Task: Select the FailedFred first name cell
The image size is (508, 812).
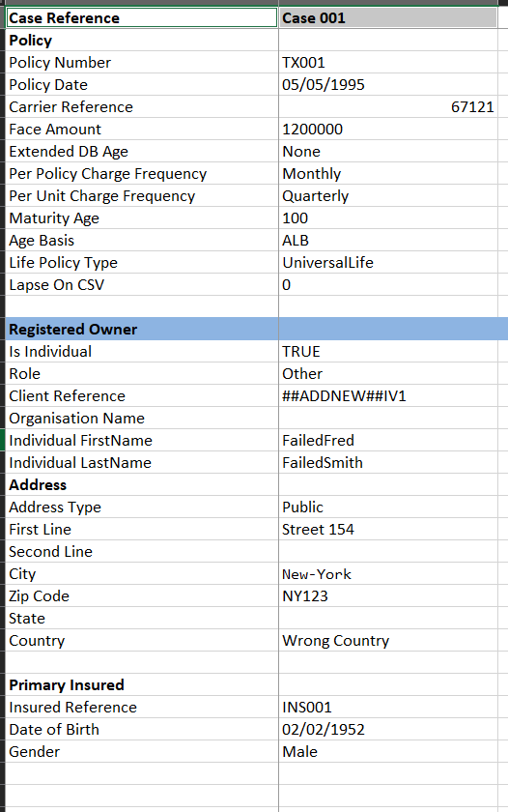Action: point(388,441)
